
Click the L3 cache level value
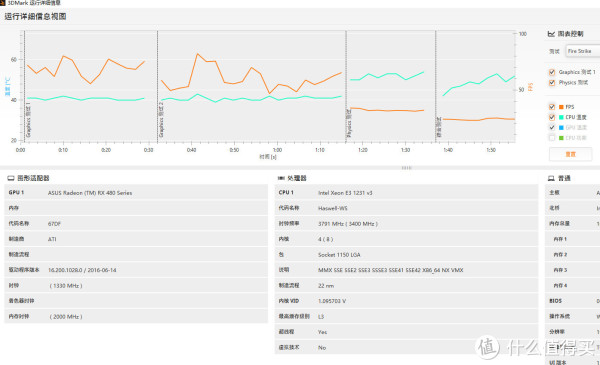(x=321, y=317)
